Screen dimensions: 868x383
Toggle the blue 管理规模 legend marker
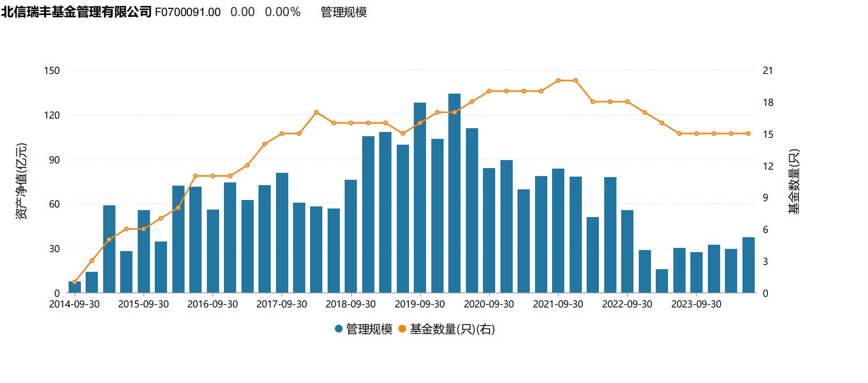coord(338,329)
